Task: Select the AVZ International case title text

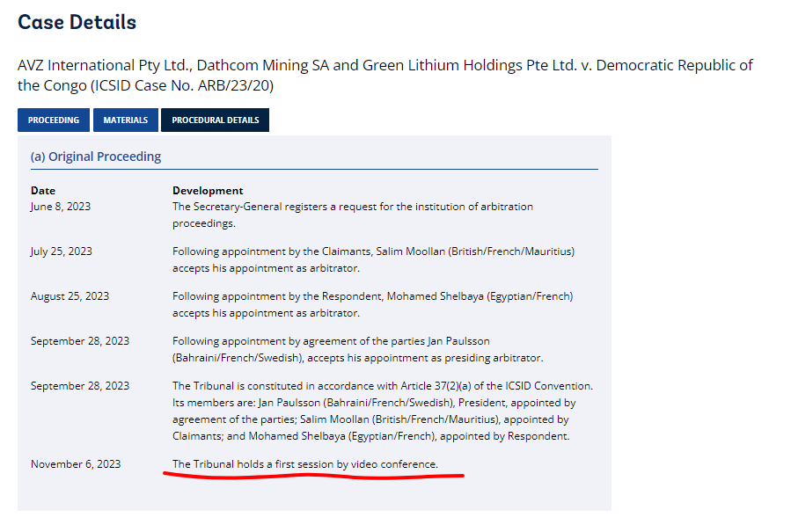Action: click(x=385, y=75)
